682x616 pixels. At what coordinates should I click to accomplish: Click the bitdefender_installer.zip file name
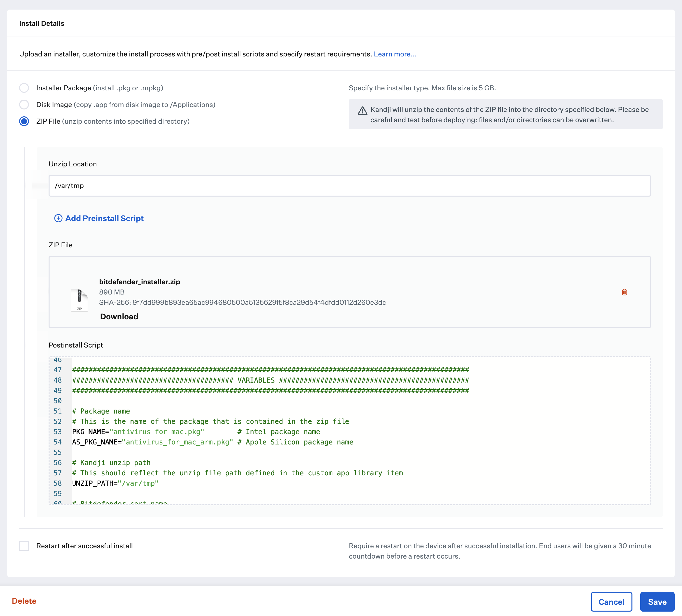coord(139,281)
